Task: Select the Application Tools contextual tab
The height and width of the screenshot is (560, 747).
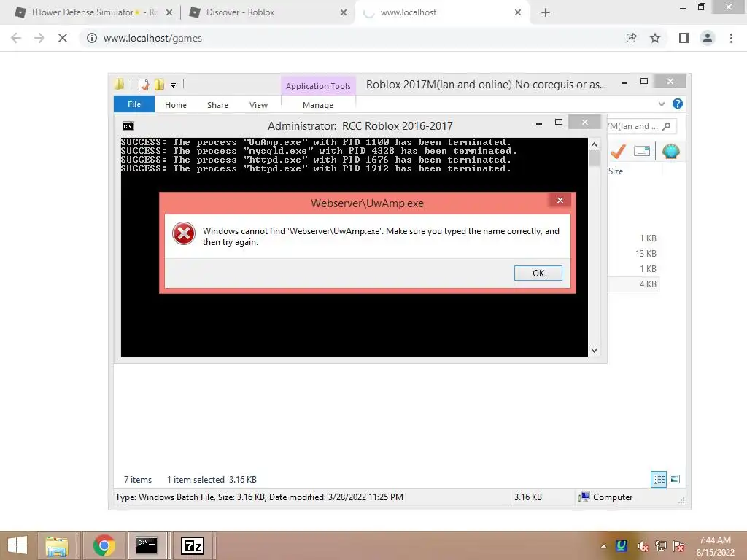Action: pos(318,86)
